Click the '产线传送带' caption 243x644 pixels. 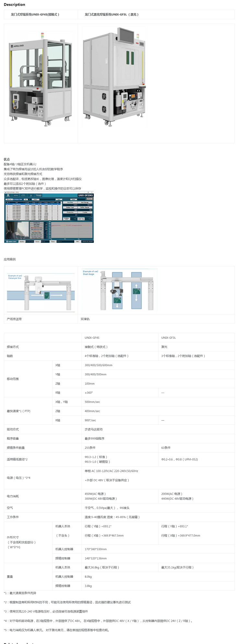point(14,319)
